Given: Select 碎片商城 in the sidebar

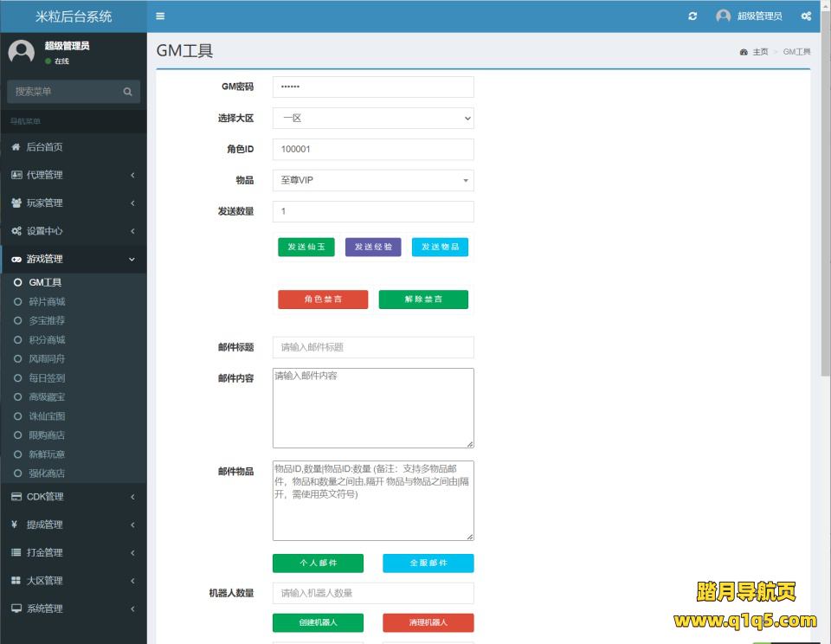Looking at the screenshot, I should [47, 302].
